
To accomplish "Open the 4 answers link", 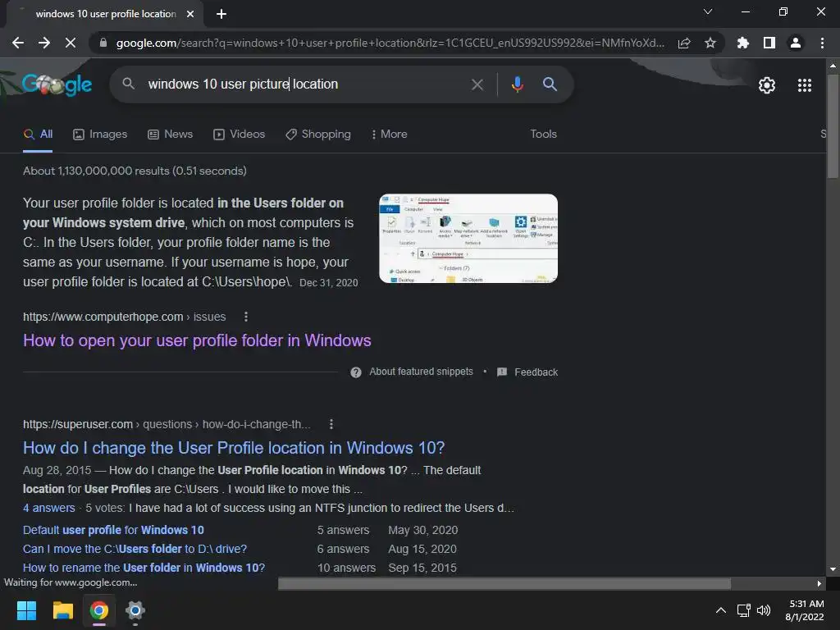I will (x=48, y=508).
